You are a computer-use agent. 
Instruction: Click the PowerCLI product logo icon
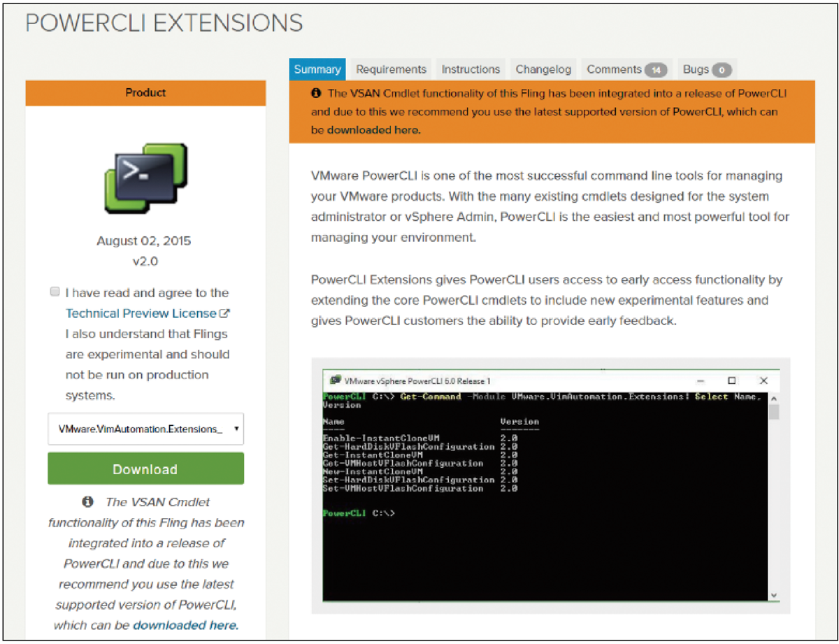click(x=145, y=178)
